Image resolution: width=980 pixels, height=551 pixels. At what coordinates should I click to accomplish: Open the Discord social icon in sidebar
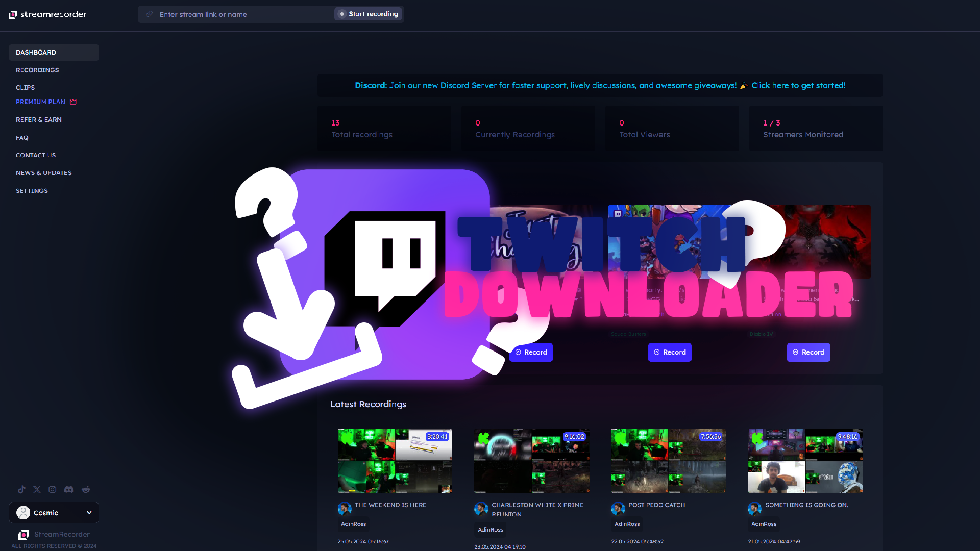69,489
